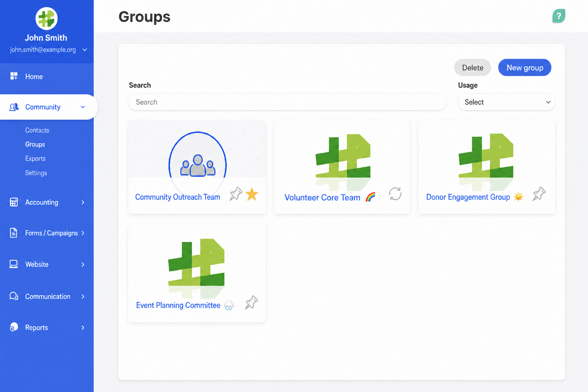Click the Accounting calculator icon
Image resolution: width=588 pixels, height=392 pixels.
point(14,202)
